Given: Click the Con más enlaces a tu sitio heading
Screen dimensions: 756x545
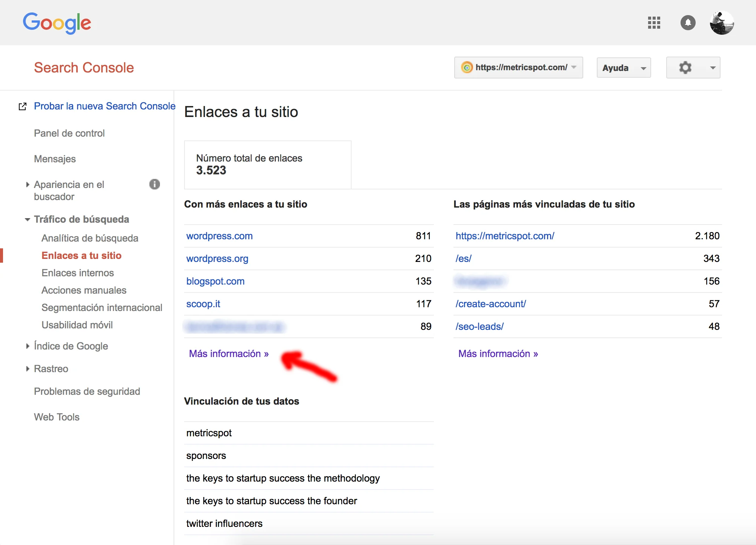Looking at the screenshot, I should (x=246, y=204).
